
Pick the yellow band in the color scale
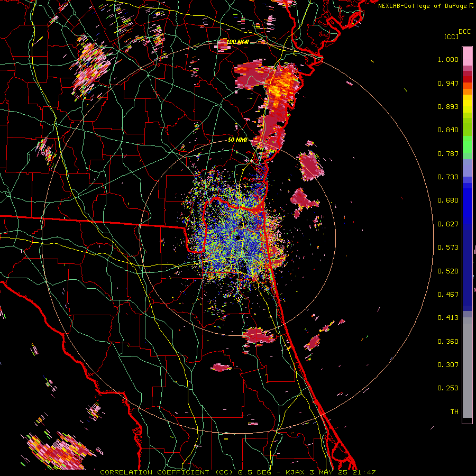[467, 104]
